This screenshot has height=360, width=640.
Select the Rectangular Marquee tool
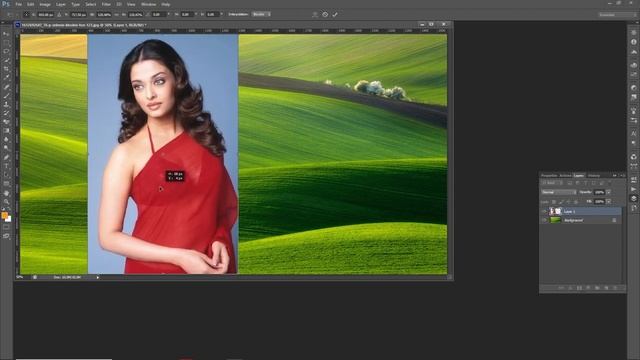[6, 43]
